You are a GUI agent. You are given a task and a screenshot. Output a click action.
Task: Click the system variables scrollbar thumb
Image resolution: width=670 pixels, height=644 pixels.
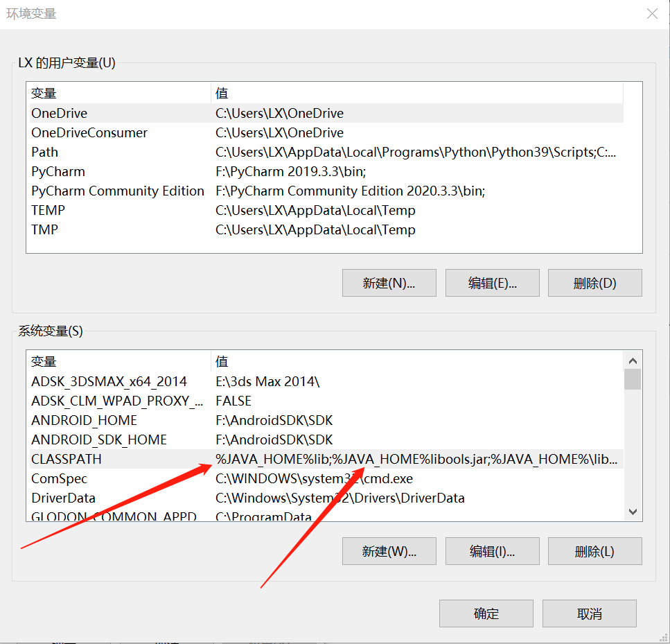point(633,379)
